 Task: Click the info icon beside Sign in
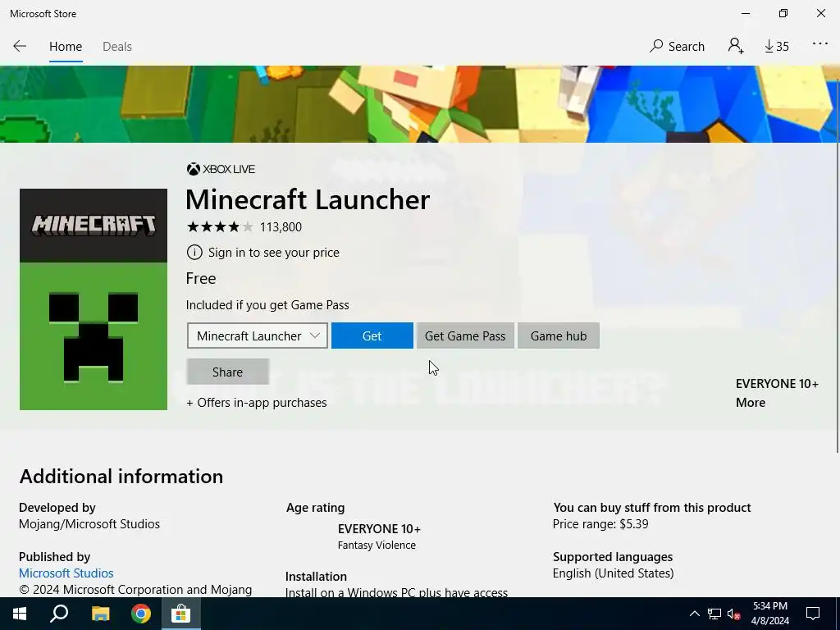pos(194,253)
